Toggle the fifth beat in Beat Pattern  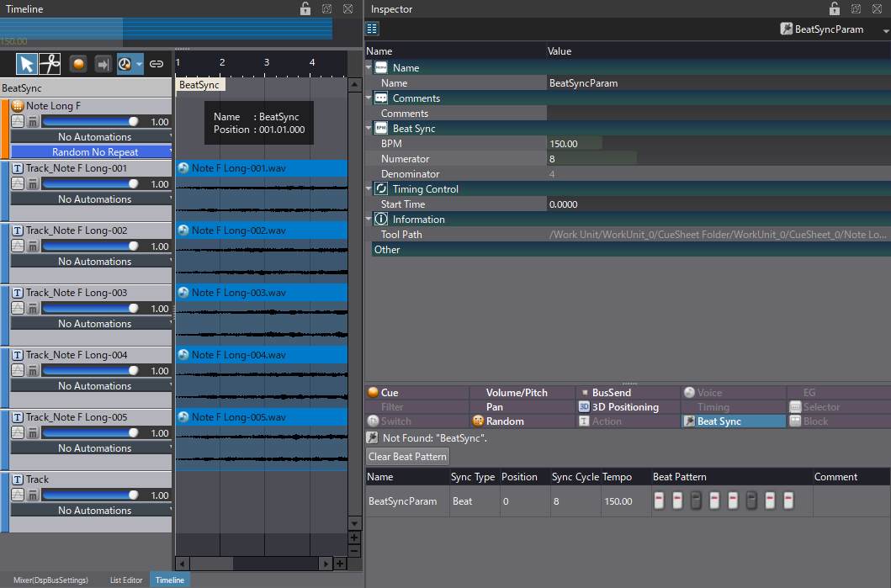(x=733, y=501)
